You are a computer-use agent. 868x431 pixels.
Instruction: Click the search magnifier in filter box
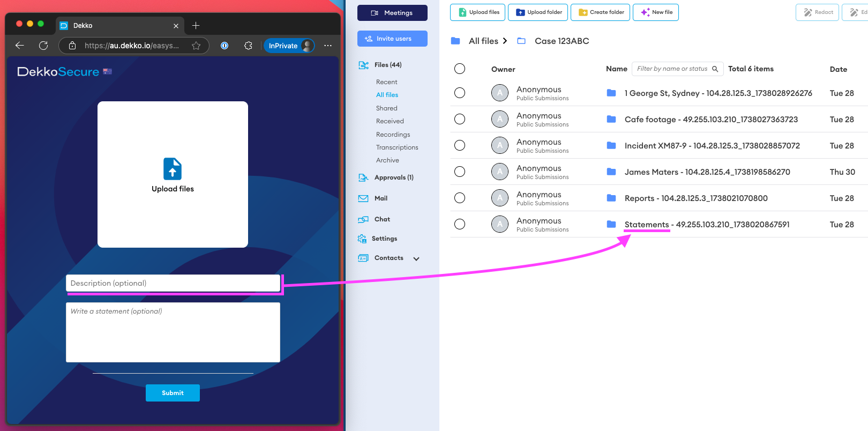[x=715, y=69]
